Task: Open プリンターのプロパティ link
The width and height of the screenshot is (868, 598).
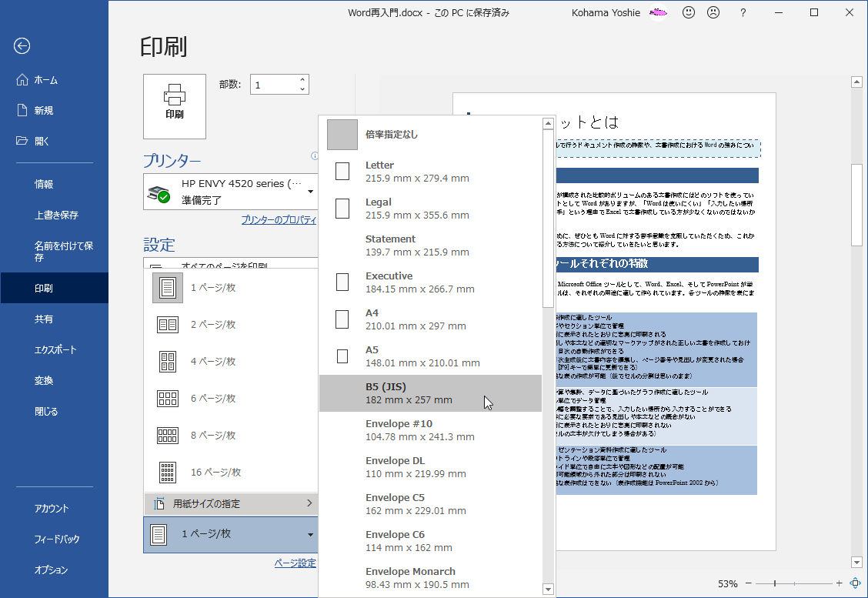Action: click(x=279, y=220)
